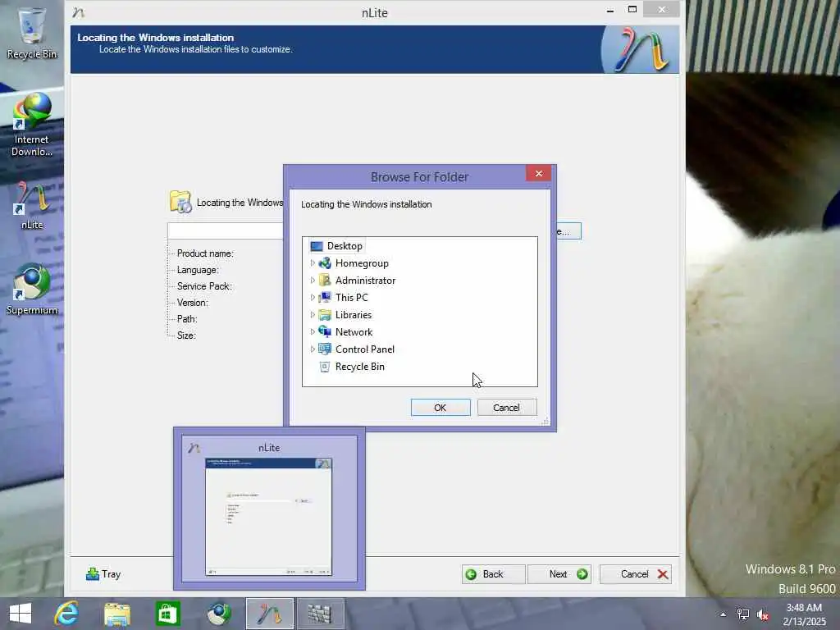Click the Browse button behind the dialog
The height and width of the screenshot is (630, 840).
click(x=568, y=231)
